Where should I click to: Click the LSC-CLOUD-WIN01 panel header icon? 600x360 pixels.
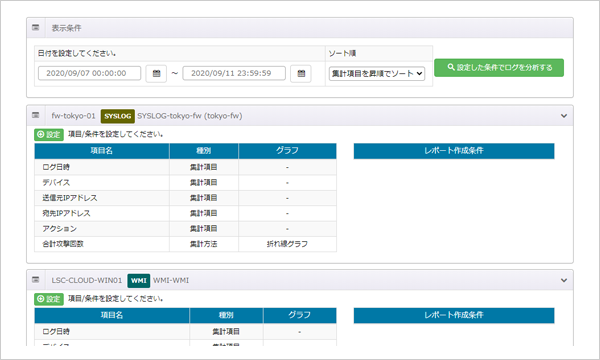click(x=36, y=280)
